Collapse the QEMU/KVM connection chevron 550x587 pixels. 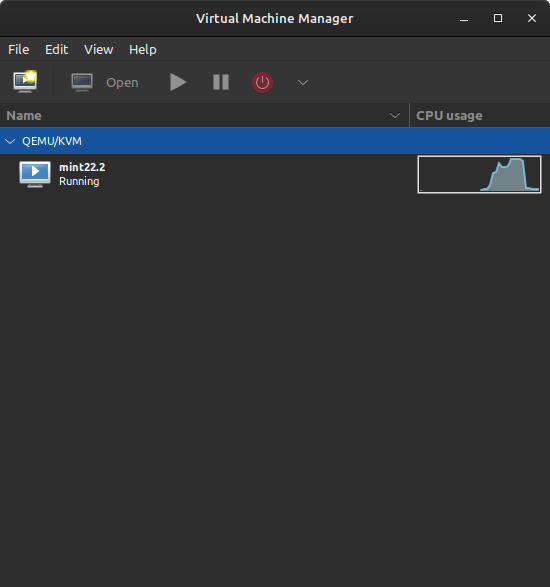click(x=10, y=141)
